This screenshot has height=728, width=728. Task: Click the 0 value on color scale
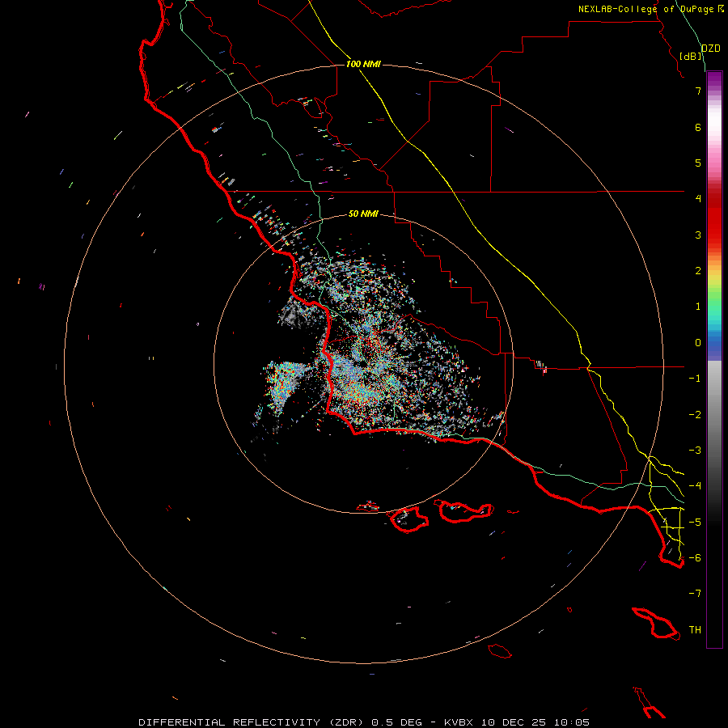click(x=698, y=343)
